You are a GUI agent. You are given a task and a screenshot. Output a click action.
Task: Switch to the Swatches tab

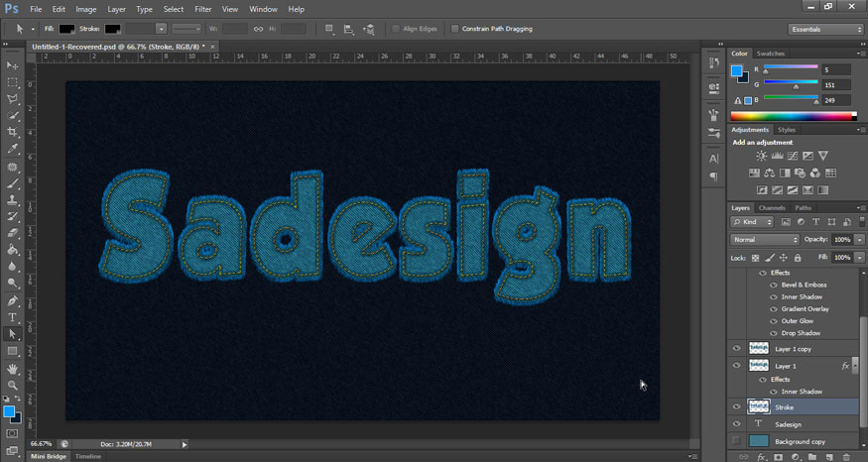coord(771,54)
